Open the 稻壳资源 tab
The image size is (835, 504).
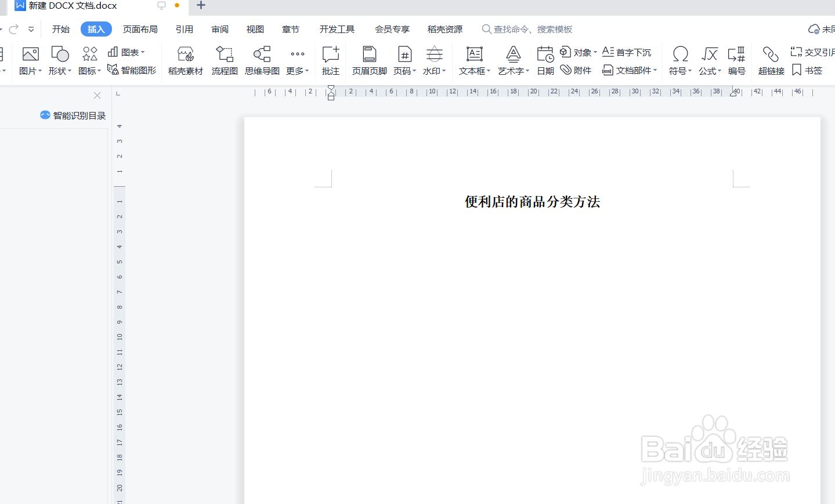click(x=445, y=29)
